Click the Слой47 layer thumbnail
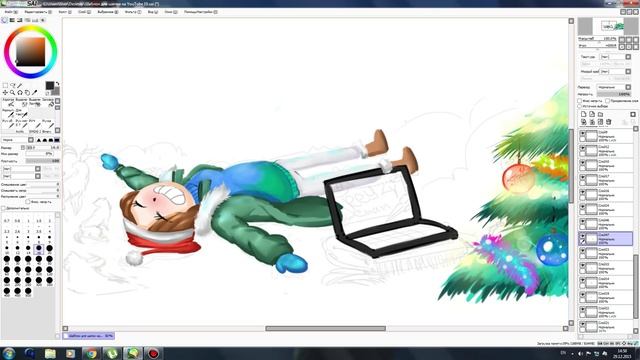Image resolution: width=640 pixels, height=360 pixels. [591, 239]
